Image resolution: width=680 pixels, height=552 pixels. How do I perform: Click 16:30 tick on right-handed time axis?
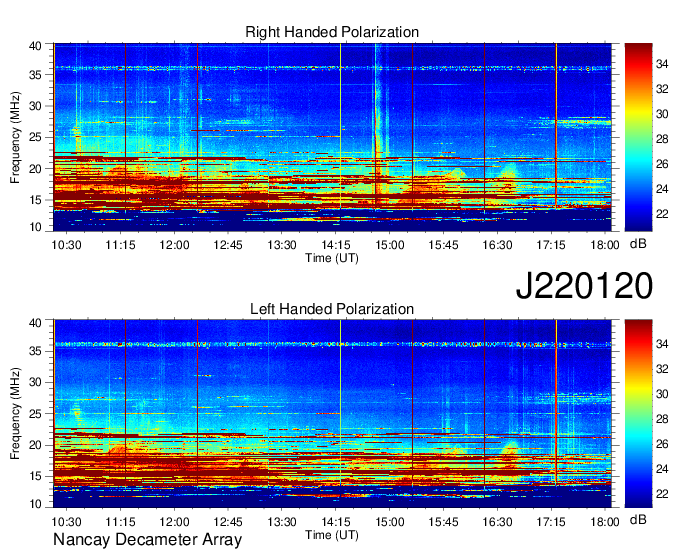point(497,245)
